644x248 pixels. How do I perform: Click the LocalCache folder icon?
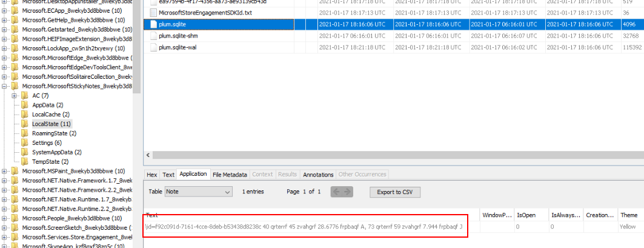pos(25,115)
